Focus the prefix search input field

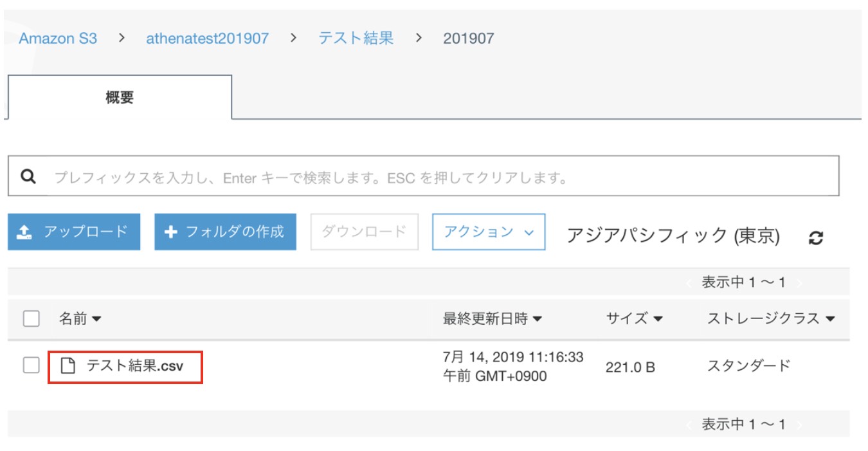pos(437,177)
